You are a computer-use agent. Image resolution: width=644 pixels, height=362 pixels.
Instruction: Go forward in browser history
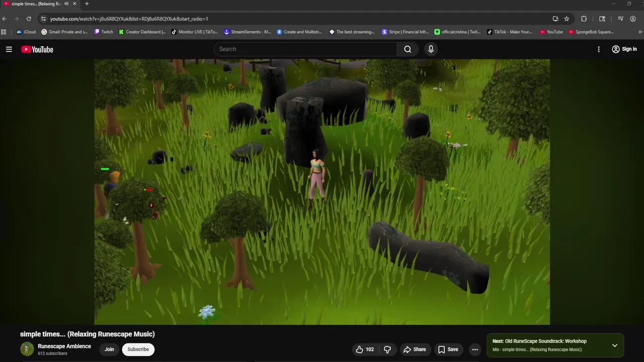[16, 19]
